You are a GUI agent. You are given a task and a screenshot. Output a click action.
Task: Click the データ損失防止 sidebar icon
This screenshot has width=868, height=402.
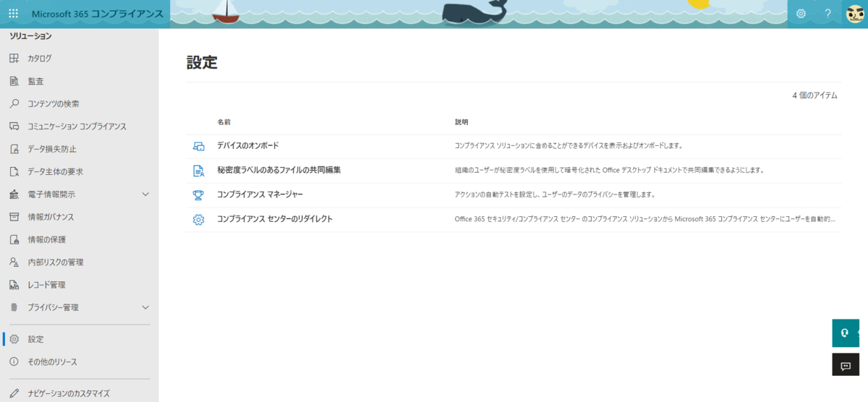tap(14, 149)
